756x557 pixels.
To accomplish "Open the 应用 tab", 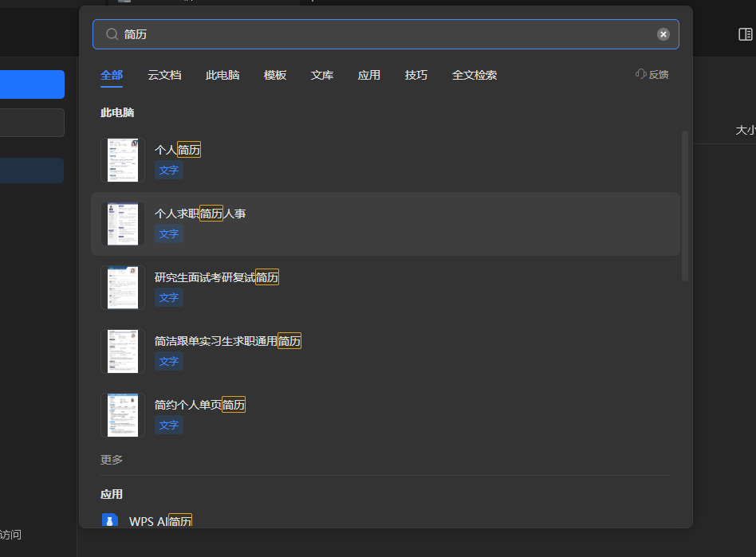I will click(369, 75).
